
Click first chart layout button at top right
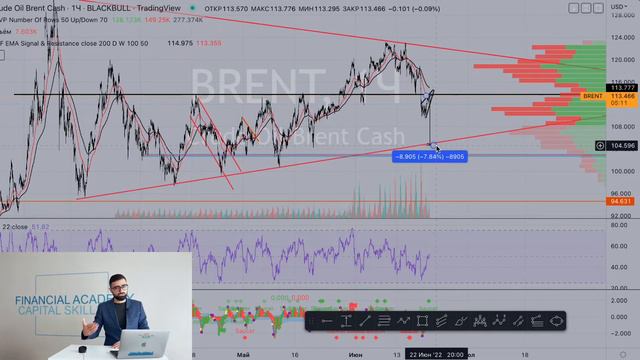(573, 8)
